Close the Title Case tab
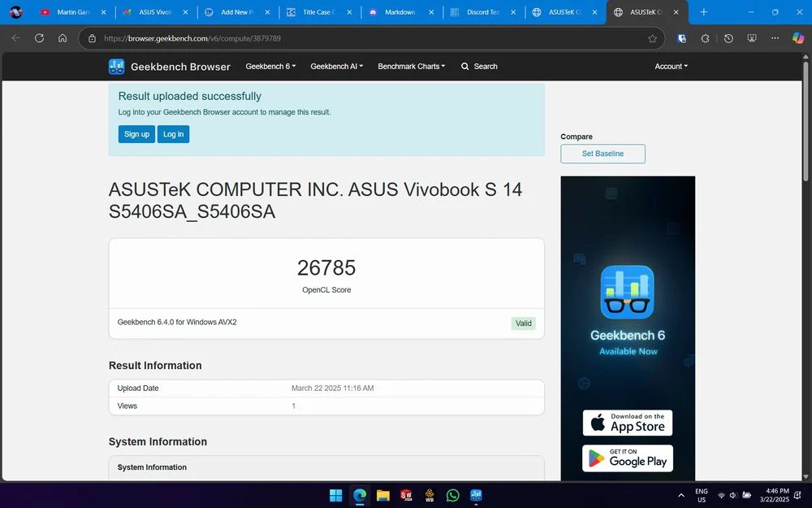Image resolution: width=812 pixels, height=508 pixels. pos(349,12)
